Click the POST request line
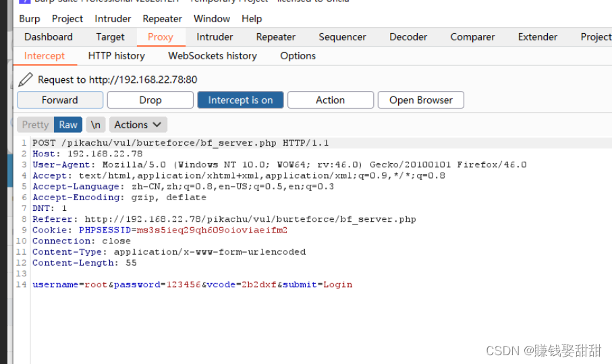 pyautogui.click(x=180, y=143)
